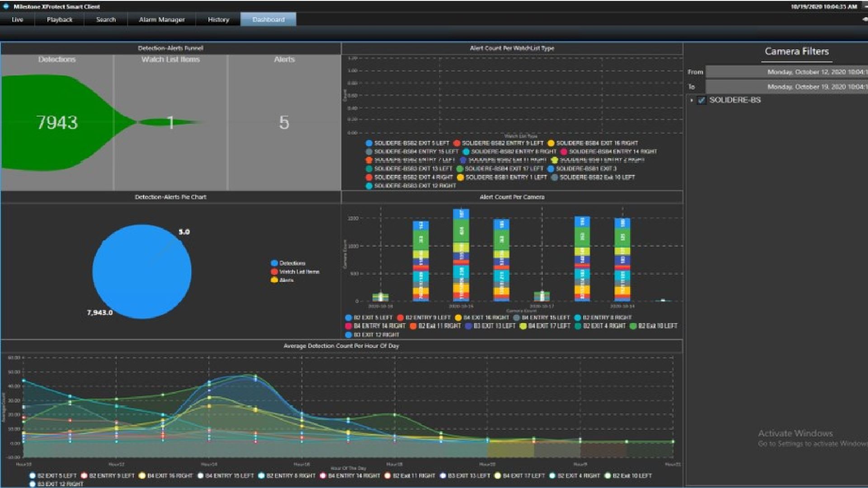The image size is (868, 488).
Task: Open the Playback tab
Action: (59, 19)
